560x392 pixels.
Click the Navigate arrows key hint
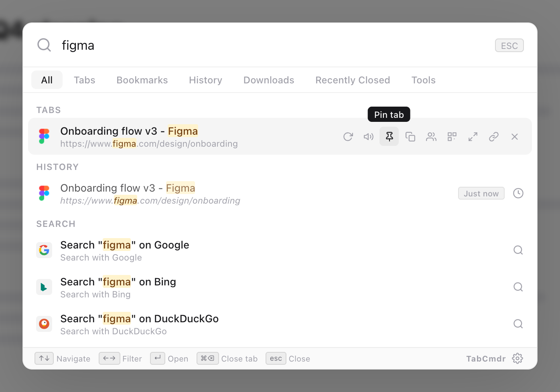pos(44,358)
